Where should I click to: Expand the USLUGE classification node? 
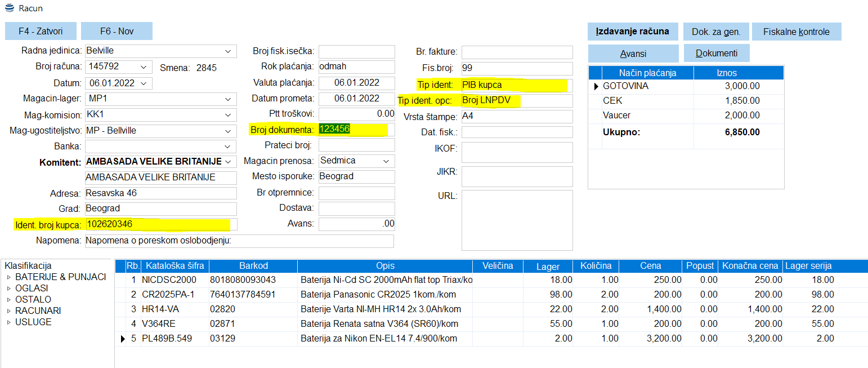8,322
